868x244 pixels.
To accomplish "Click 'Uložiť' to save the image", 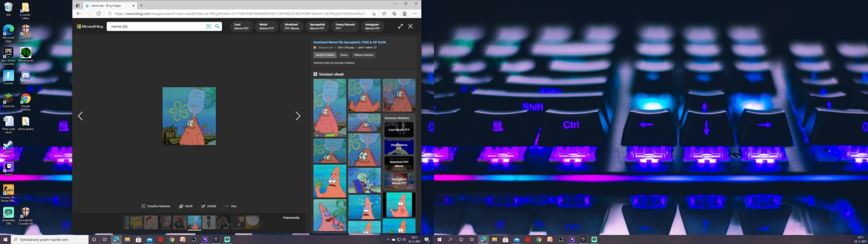I will [186, 206].
